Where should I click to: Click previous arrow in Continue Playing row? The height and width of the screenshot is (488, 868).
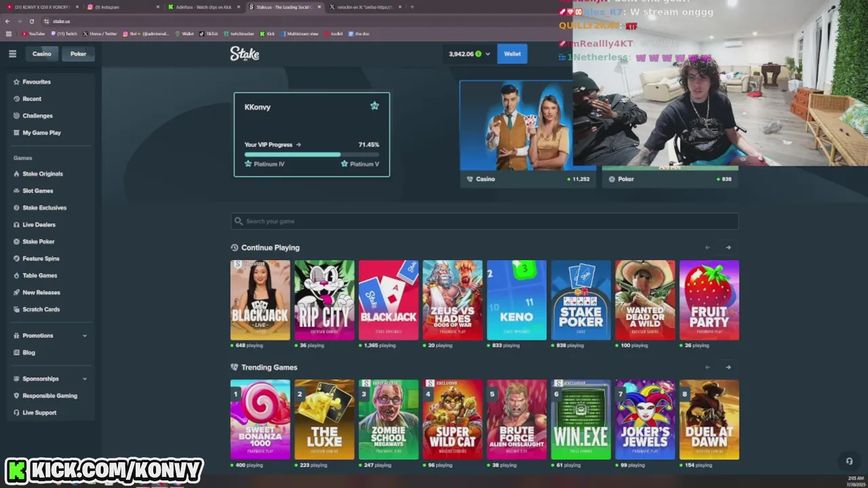click(707, 247)
